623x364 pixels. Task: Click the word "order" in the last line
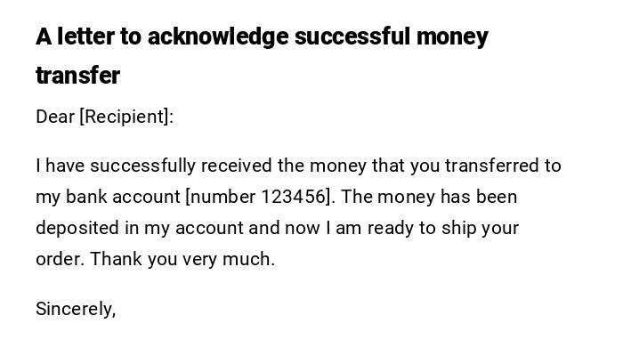coord(59,259)
